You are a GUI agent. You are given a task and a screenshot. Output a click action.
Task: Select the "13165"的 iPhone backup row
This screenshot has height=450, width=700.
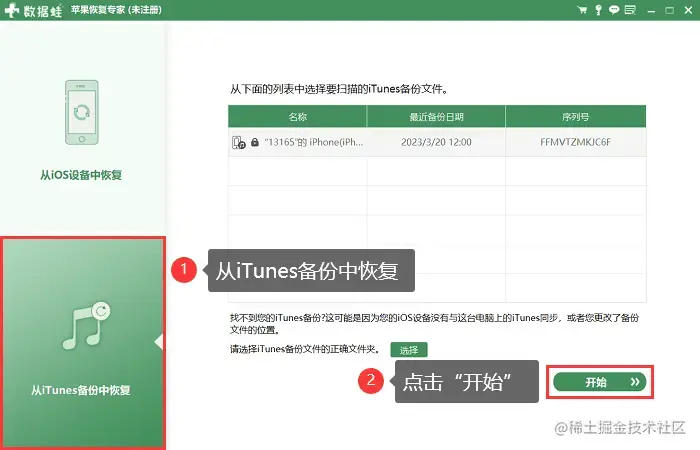pyautogui.click(x=437, y=142)
